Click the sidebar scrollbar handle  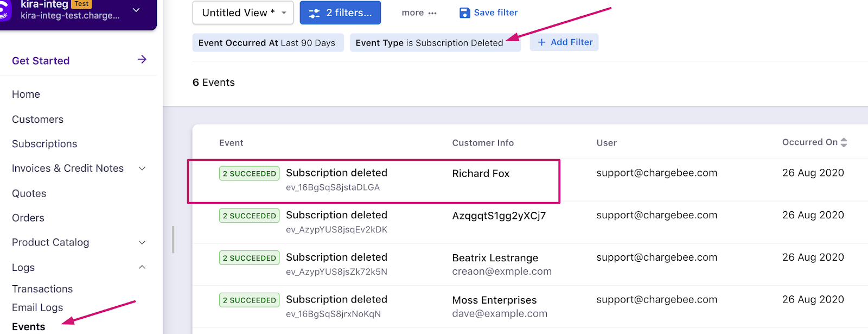point(173,240)
